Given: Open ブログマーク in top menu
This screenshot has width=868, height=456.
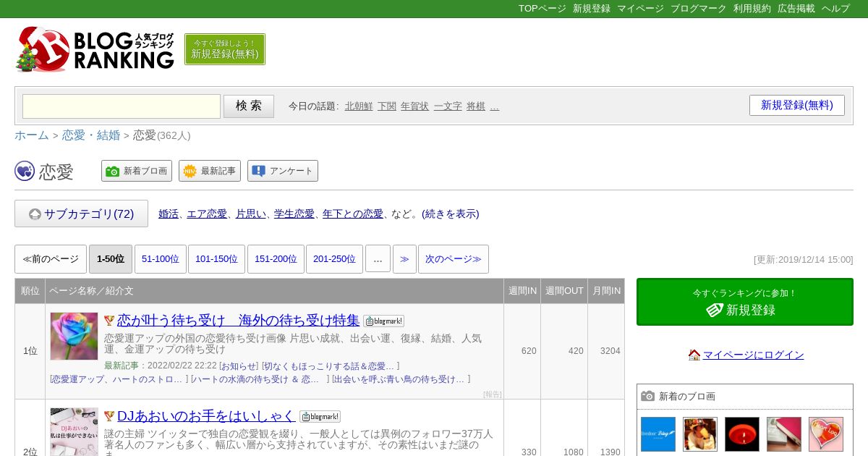Looking at the screenshot, I should point(698,9).
